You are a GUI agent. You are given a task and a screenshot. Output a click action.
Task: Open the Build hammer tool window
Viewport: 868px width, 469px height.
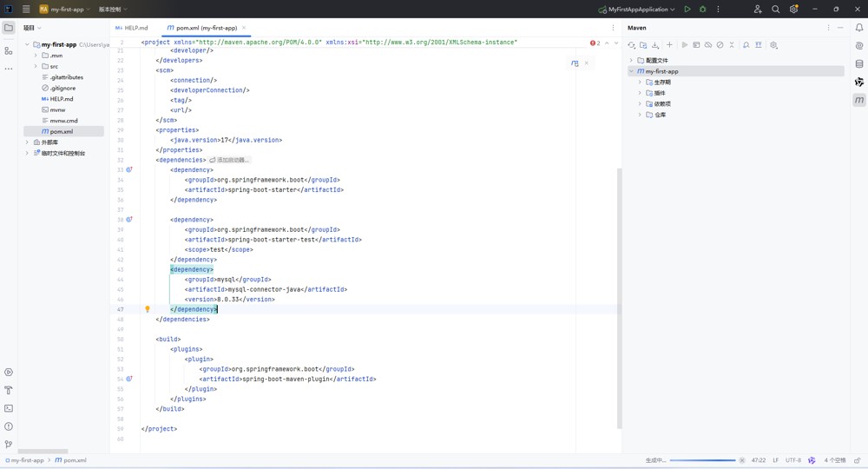[9, 390]
